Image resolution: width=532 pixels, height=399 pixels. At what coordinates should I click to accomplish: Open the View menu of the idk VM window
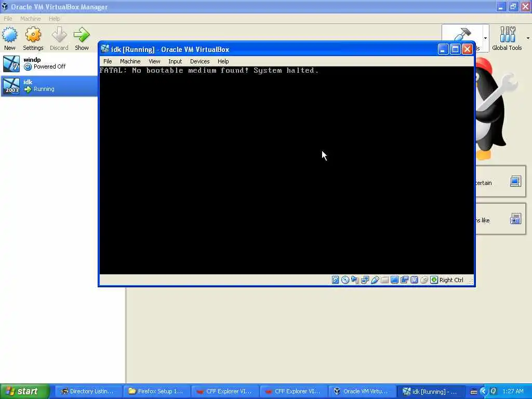[154, 61]
